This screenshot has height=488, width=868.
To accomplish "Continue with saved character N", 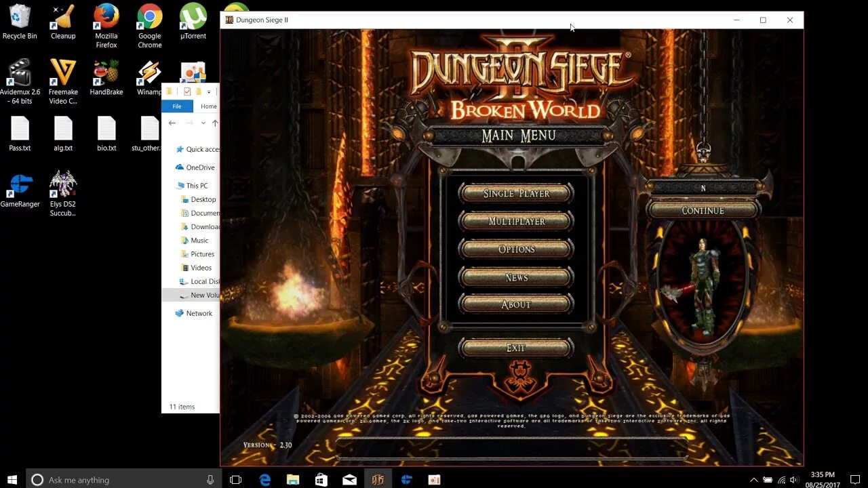I will pos(703,210).
